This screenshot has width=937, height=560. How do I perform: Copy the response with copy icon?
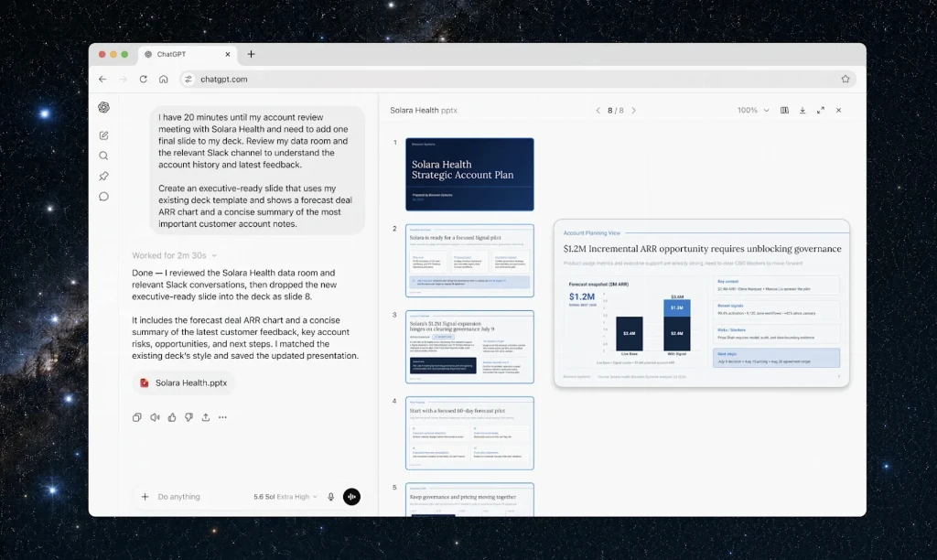tap(137, 418)
